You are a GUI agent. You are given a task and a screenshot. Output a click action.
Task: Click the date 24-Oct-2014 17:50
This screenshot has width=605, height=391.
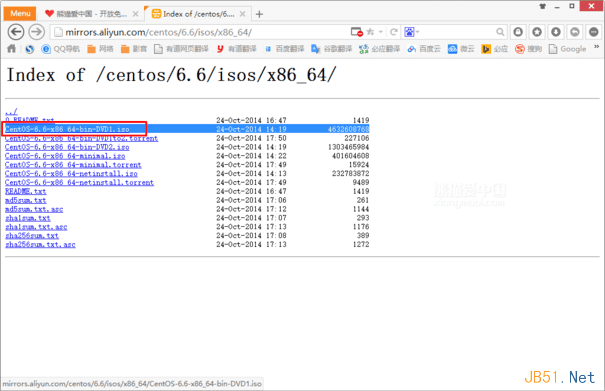pos(251,138)
